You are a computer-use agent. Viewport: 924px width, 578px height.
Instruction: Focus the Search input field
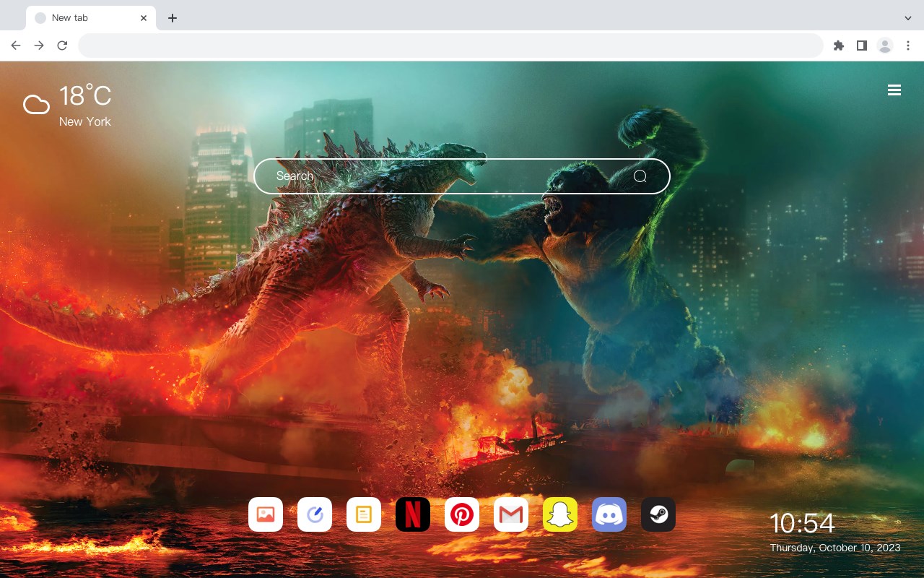click(462, 176)
